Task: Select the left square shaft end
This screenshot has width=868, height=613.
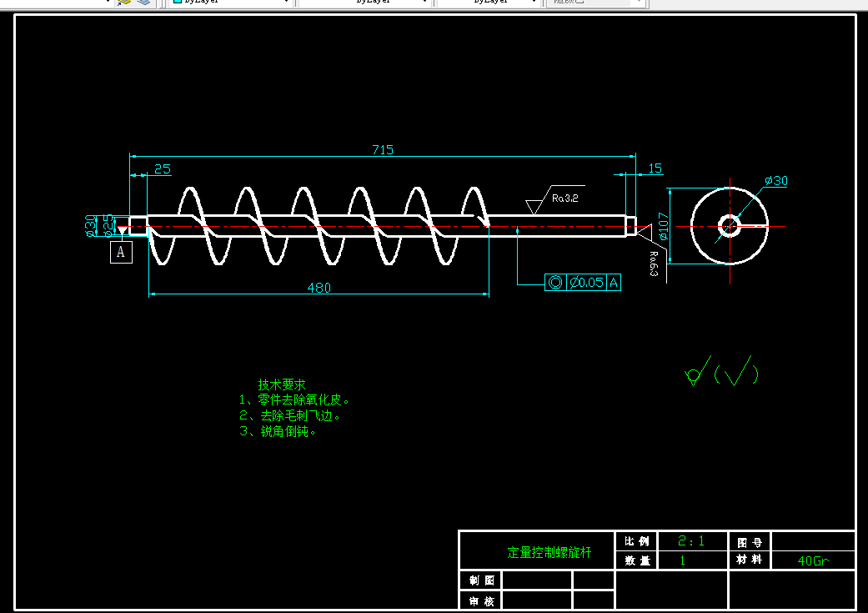Action: pyautogui.click(x=138, y=227)
